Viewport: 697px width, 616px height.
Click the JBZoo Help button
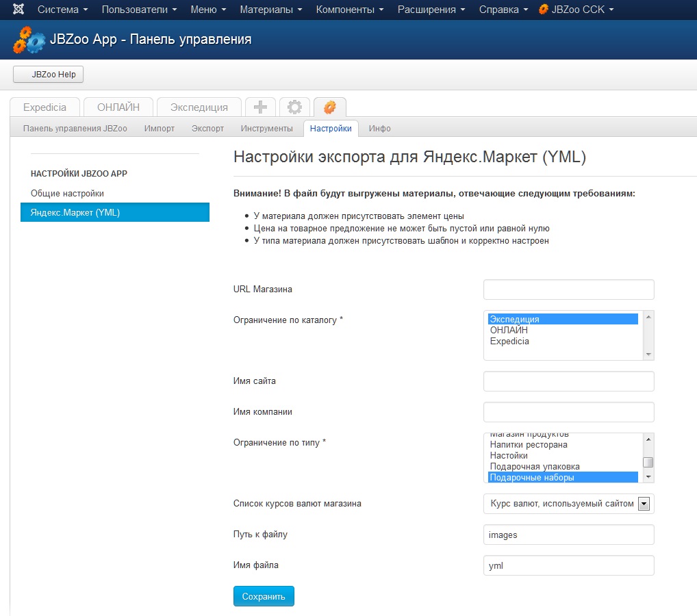pyautogui.click(x=49, y=74)
